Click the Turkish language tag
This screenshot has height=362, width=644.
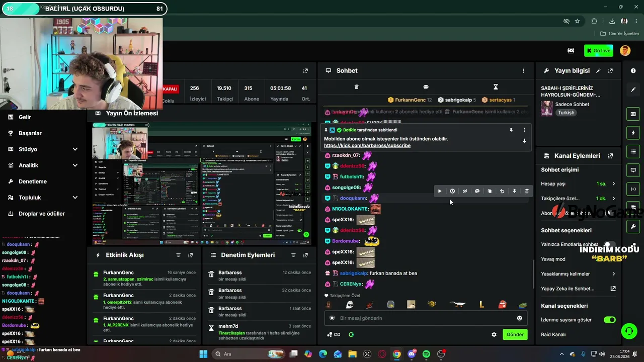tap(566, 113)
